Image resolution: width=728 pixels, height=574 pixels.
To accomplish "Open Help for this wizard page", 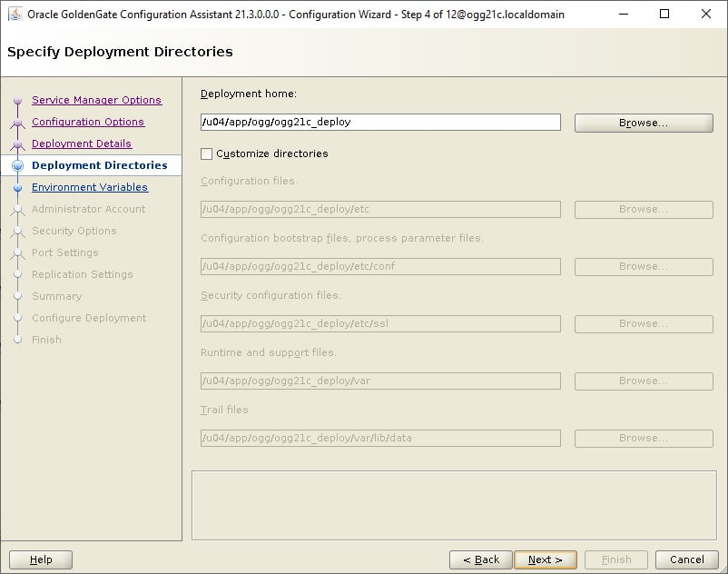I will click(x=41, y=559).
